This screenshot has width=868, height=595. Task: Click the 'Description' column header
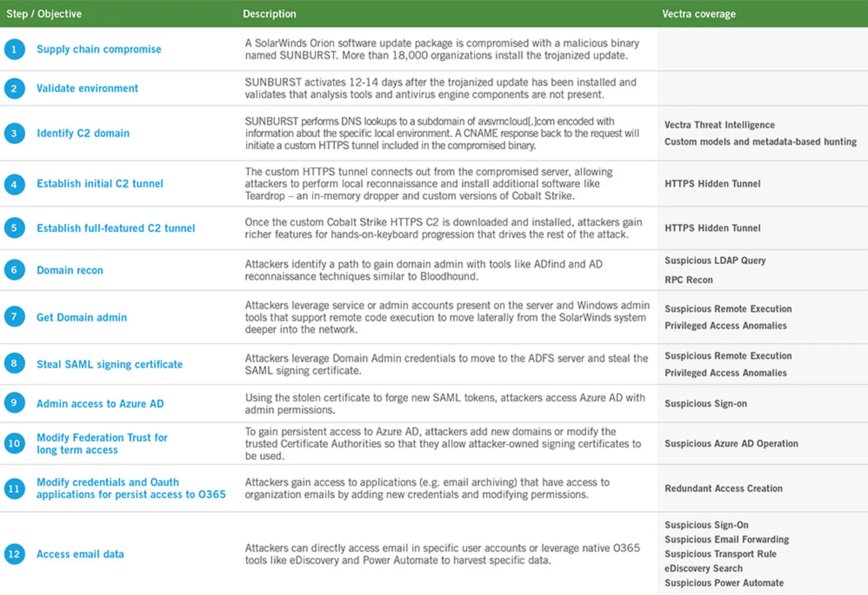coord(269,14)
